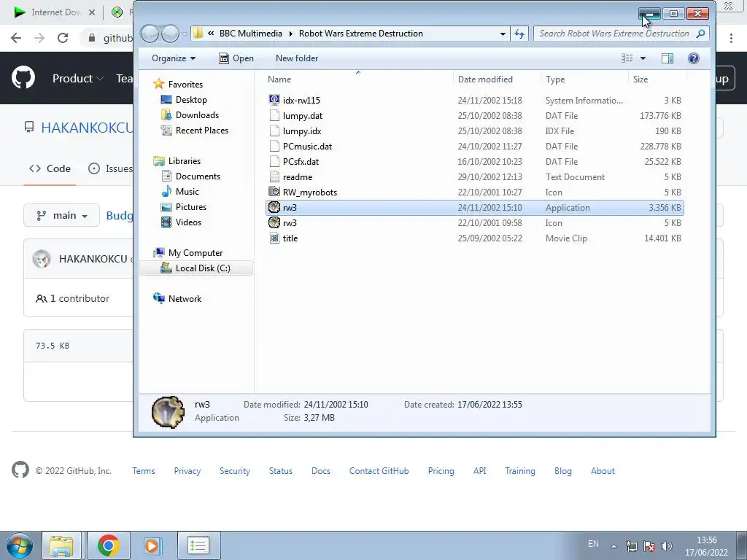
Task: Open the media player taskbar icon
Action: tap(152, 545)
